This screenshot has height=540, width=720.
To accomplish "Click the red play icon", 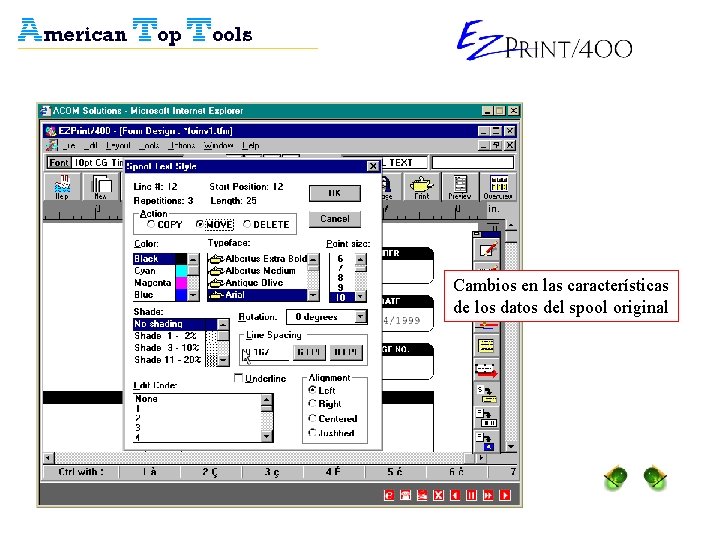I will click(505, 495).
